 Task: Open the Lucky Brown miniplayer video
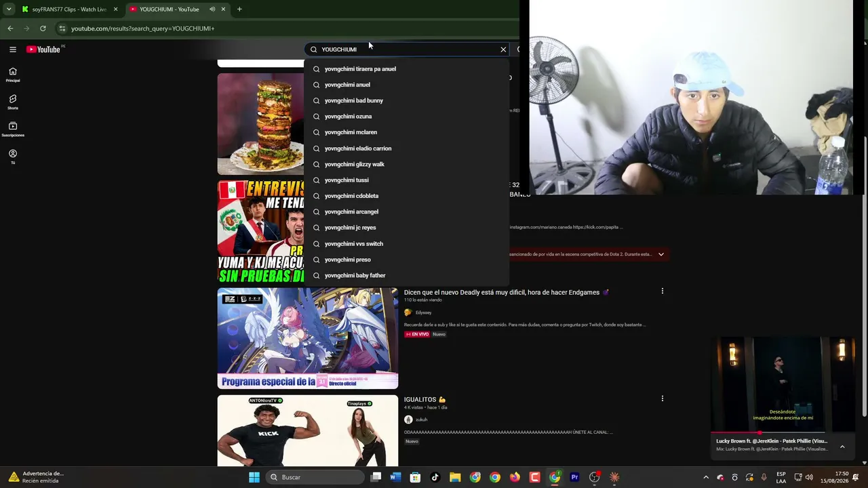tap(783, 384)
